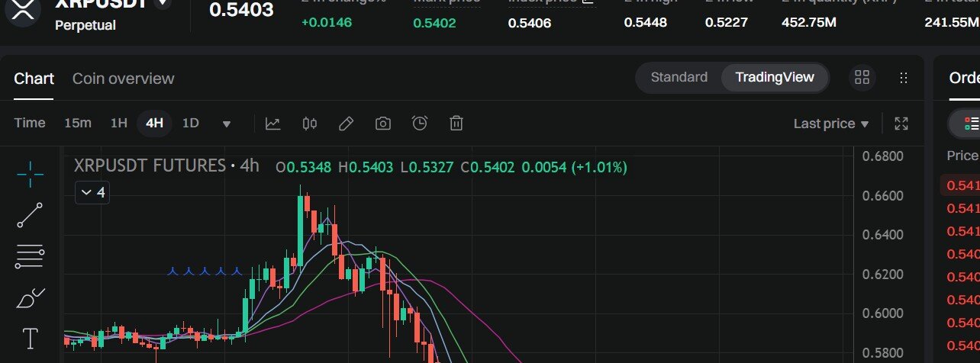Click the 24h high value 0.5448
Viewport: 980px width, 363px height.
point(646,23)
